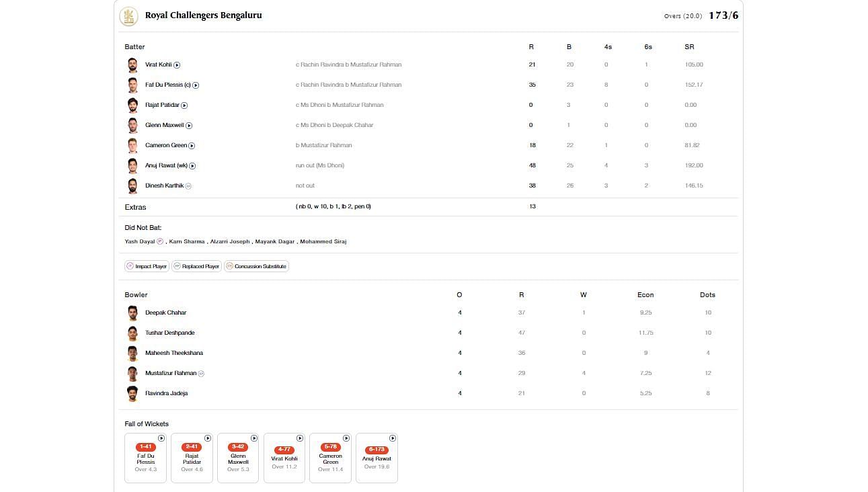Open Ravindra Jadeja's bowler name link

(x=167, y=394)
